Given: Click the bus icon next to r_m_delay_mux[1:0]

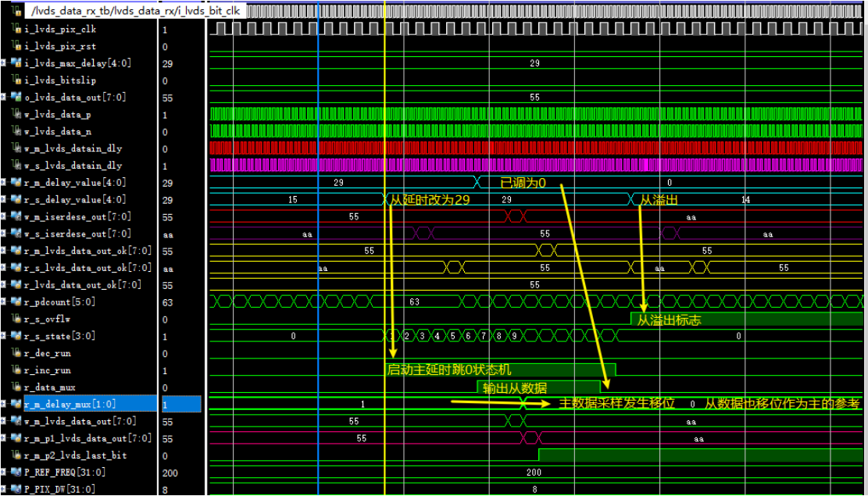Looking at the screenshot, I should [16, 404].
